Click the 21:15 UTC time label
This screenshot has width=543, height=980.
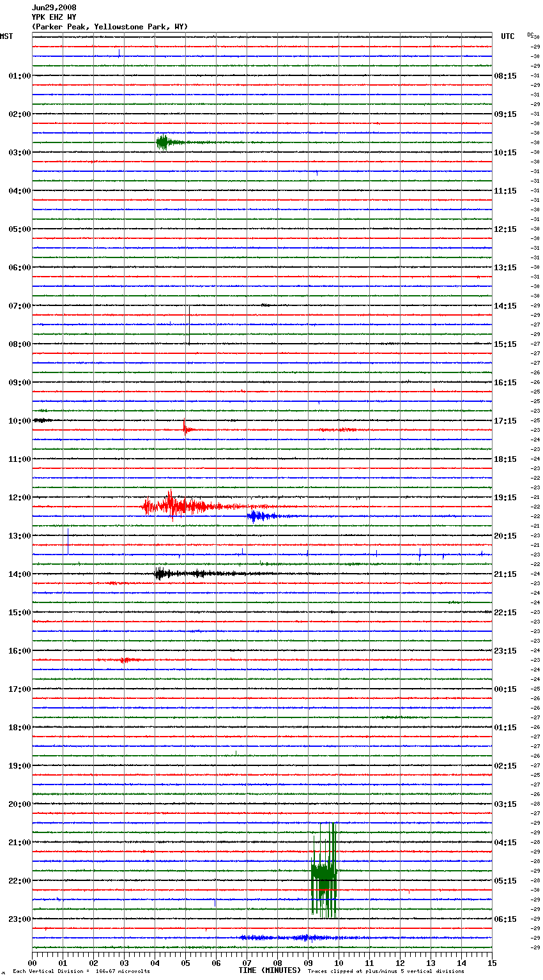pos(505,574)
